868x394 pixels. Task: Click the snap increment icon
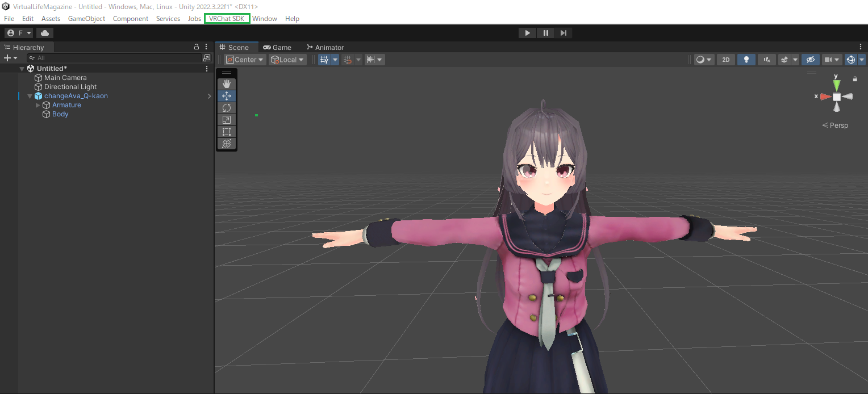click(x=348, y=60)
